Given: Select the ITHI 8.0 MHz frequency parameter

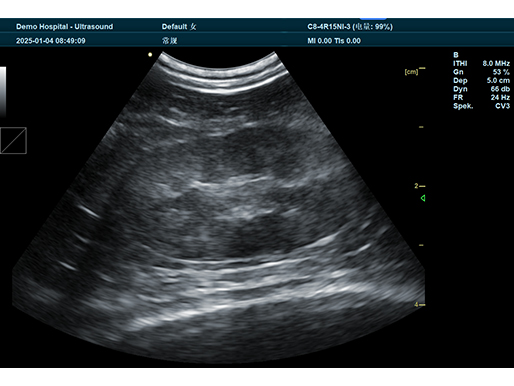Looking at the screenshot, I should pos(481,63).
